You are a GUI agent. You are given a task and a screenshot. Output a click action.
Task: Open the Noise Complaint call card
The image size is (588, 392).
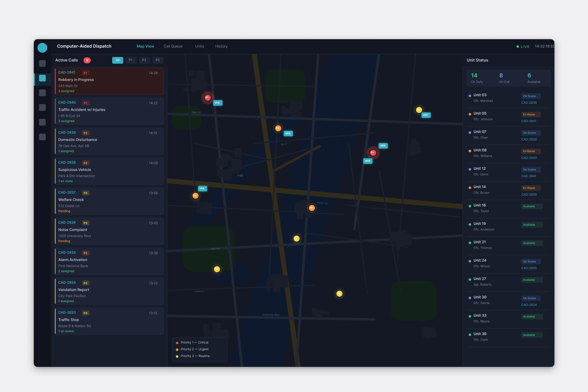109,231
